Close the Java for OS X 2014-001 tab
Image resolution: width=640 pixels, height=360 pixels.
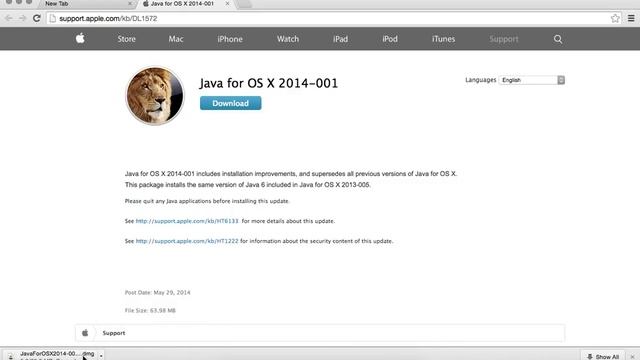coord(227,3)
